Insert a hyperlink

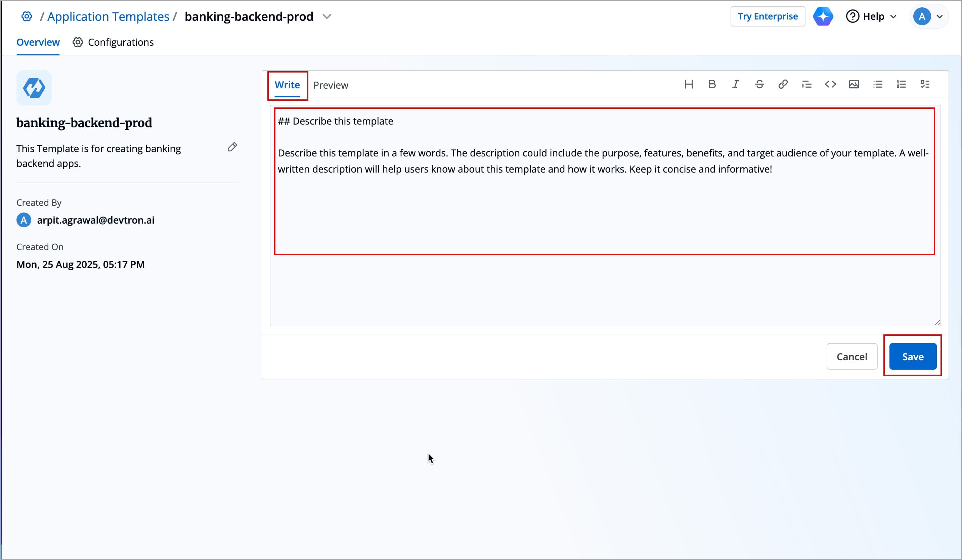[783, 84]
